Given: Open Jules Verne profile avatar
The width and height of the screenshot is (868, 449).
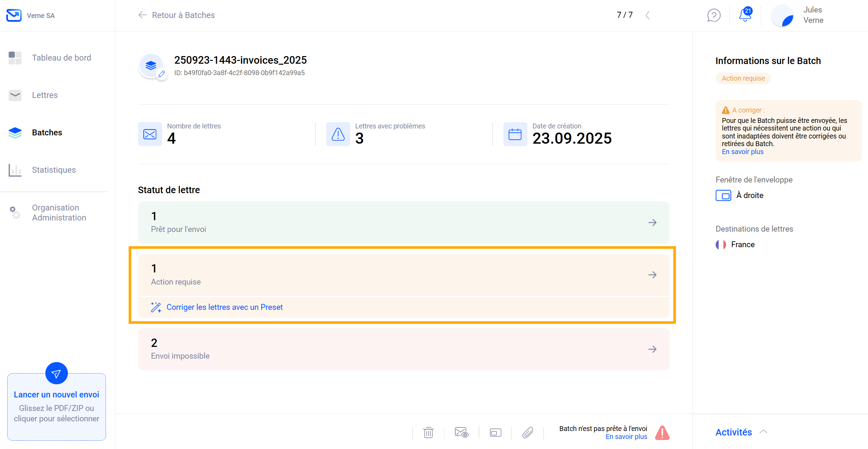Looking at the screenshot, I should [x=782, y=16].
